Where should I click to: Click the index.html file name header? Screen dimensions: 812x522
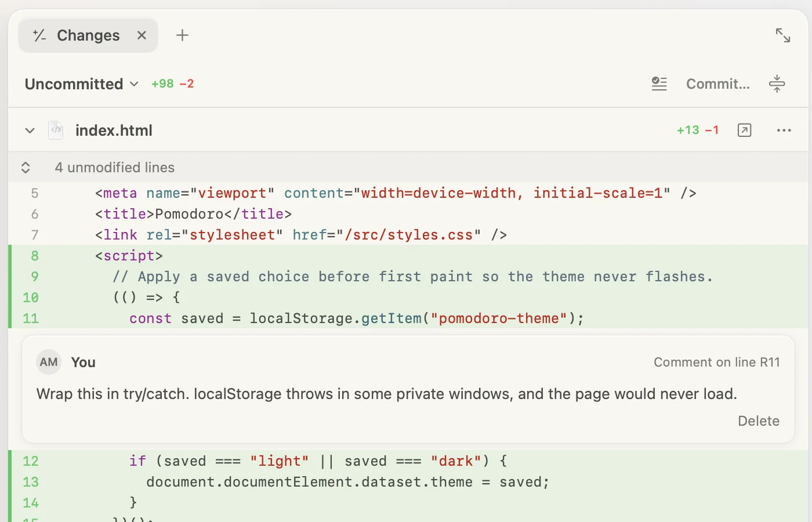click(x=114, y=130)
